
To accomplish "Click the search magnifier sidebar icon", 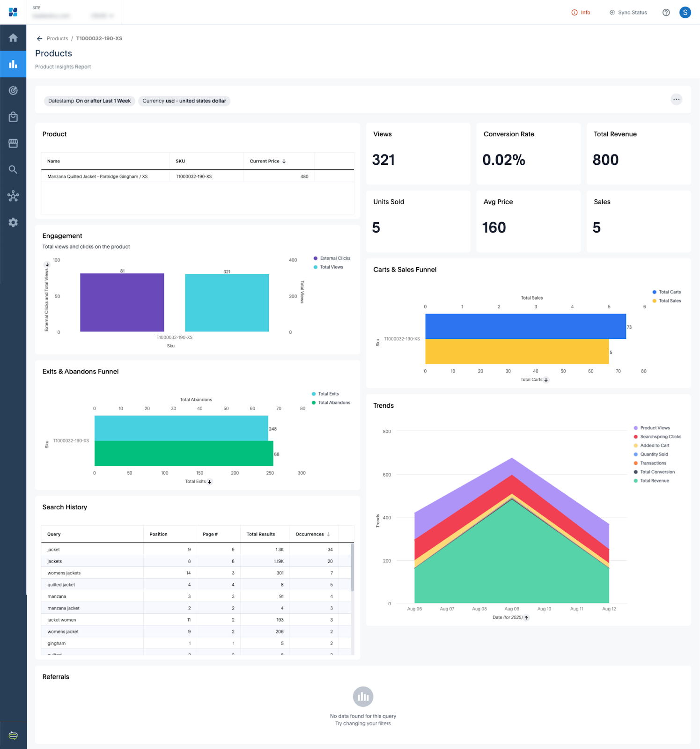I will tap(13, 169).
